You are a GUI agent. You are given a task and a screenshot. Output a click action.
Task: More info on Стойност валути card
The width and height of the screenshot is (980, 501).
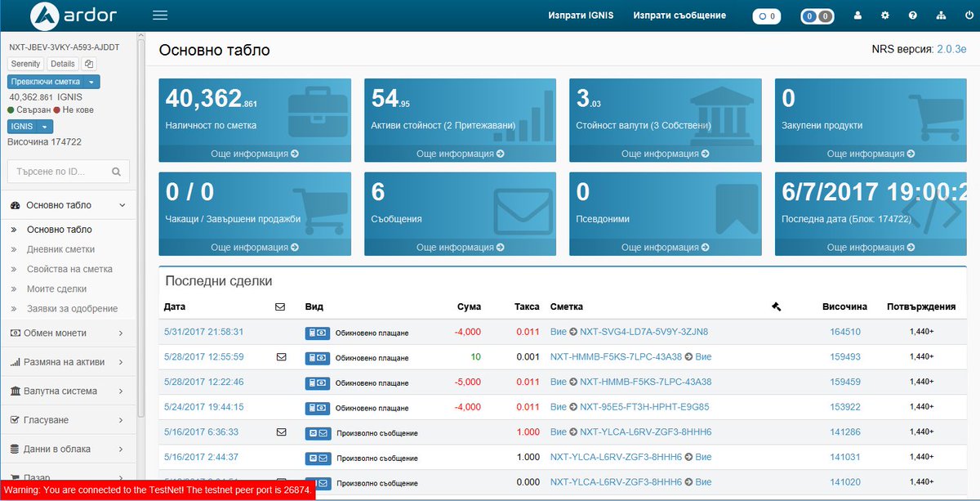pos(666,154)
